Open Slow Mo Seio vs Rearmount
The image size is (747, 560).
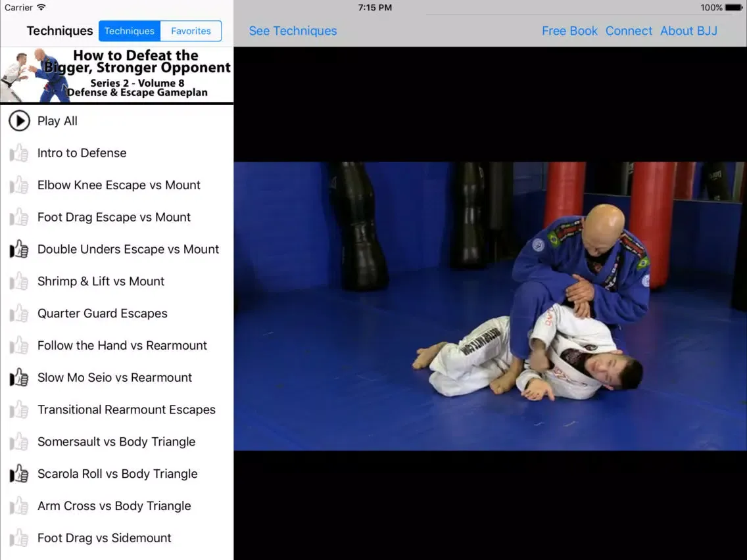pos(114,377)
